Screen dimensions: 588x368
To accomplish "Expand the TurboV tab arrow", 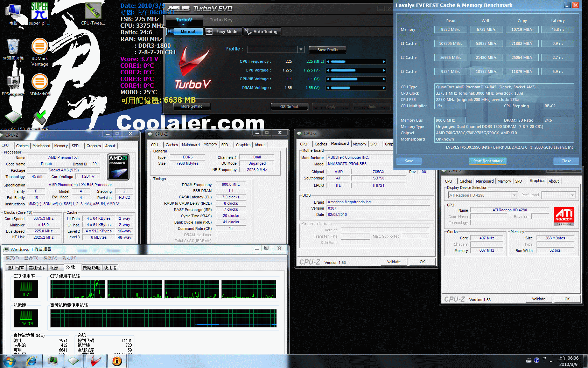I will point(184,25).
